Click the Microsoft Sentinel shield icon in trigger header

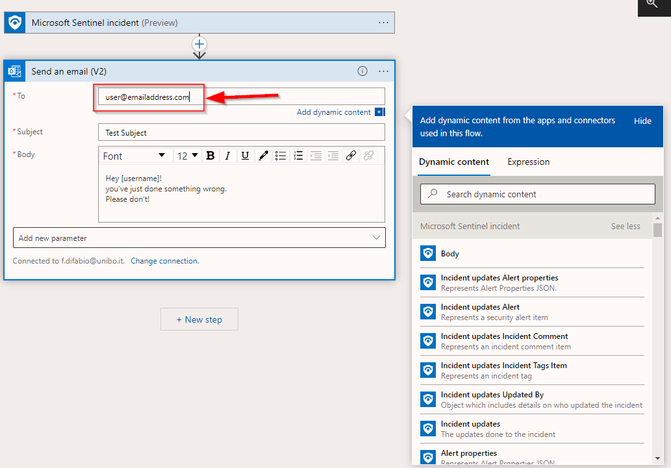coord(15,23)
